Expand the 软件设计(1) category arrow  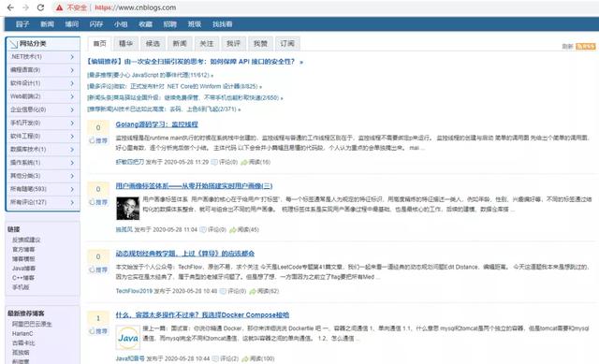point(72,83)
